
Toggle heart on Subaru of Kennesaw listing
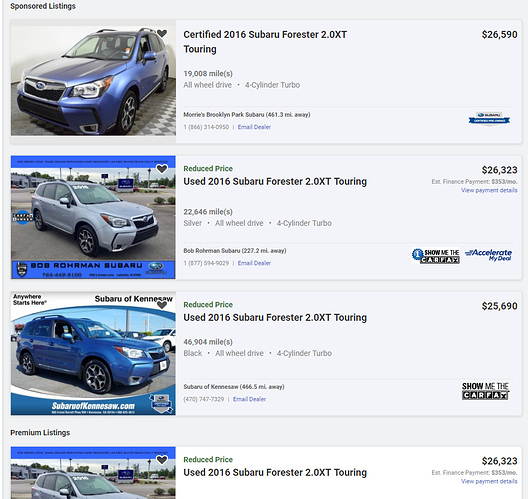(x=162, y=305)
